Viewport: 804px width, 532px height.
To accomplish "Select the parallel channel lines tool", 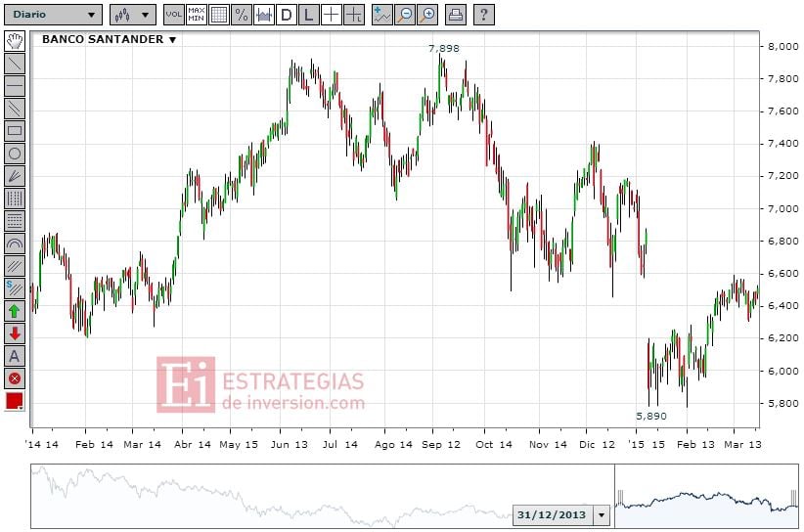I will [15, 109].
